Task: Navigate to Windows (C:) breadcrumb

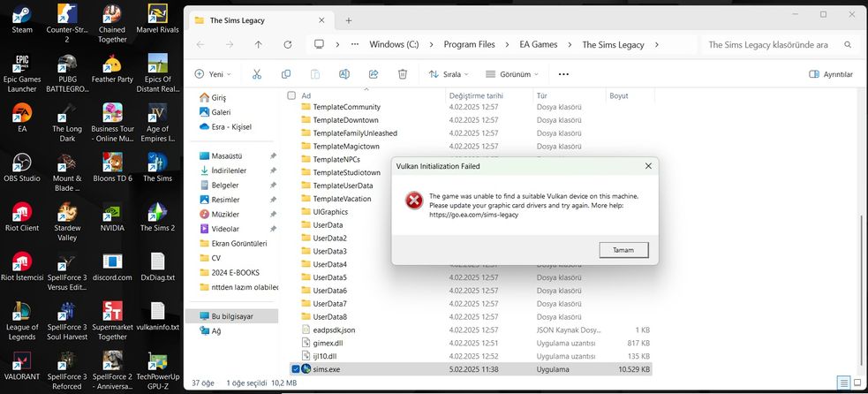Action: point(394,45)
